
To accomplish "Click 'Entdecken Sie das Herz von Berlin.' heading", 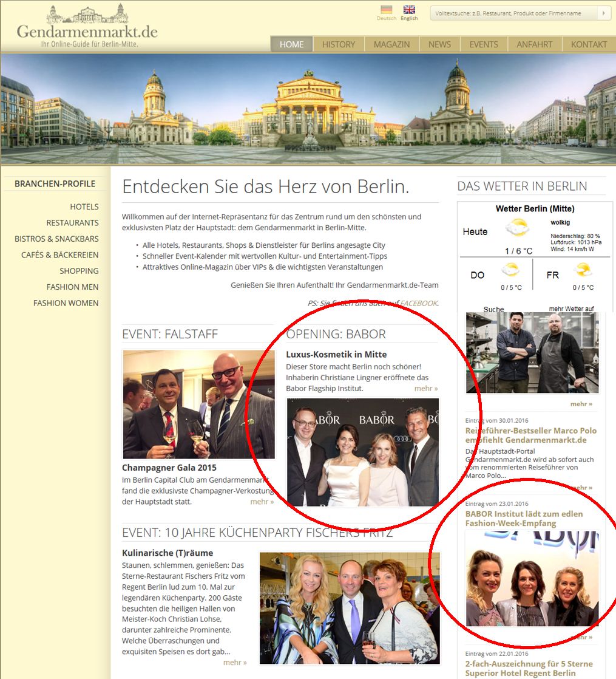I will (266, 186).
